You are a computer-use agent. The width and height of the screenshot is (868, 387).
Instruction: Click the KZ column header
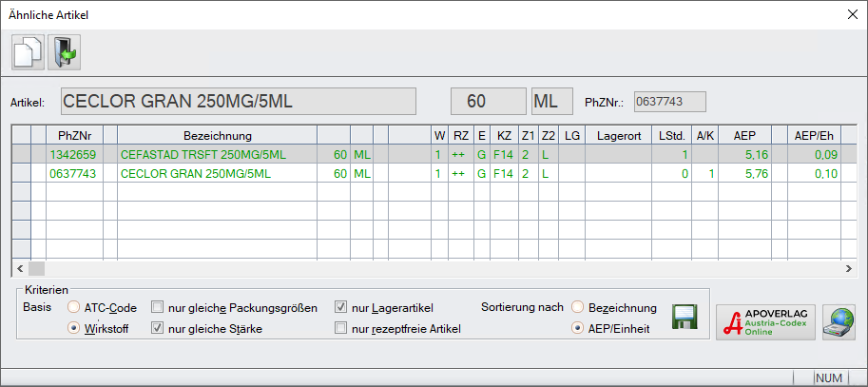pos(504,136)
